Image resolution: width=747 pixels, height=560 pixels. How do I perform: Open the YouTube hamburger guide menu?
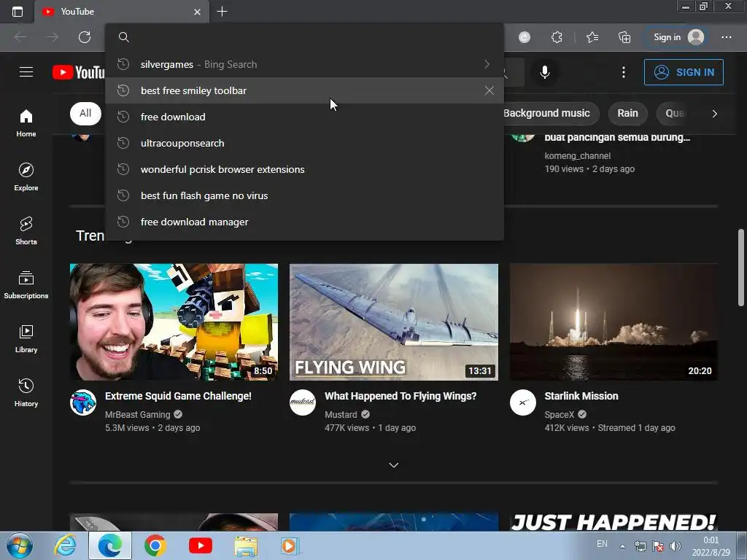pyautogui.click(x=26, y=72)
